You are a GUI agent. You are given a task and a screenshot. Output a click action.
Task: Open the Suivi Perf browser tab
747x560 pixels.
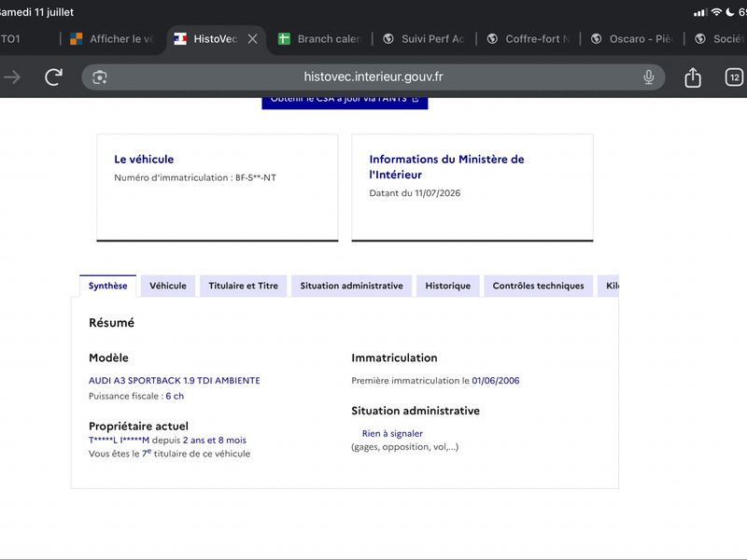tap(424, 39)
